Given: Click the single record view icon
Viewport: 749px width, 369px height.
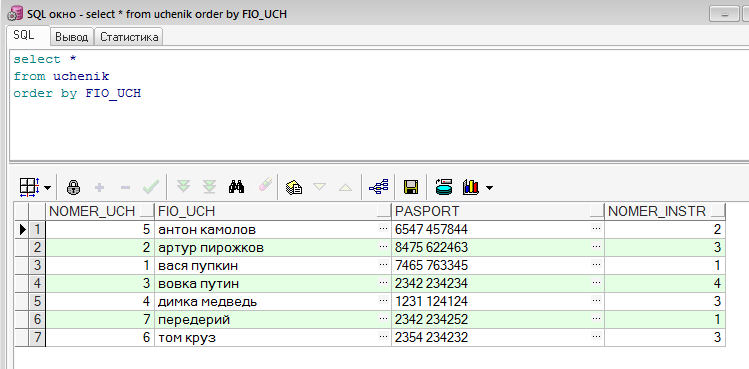Looking at the screenshot, I should [294, 187].
